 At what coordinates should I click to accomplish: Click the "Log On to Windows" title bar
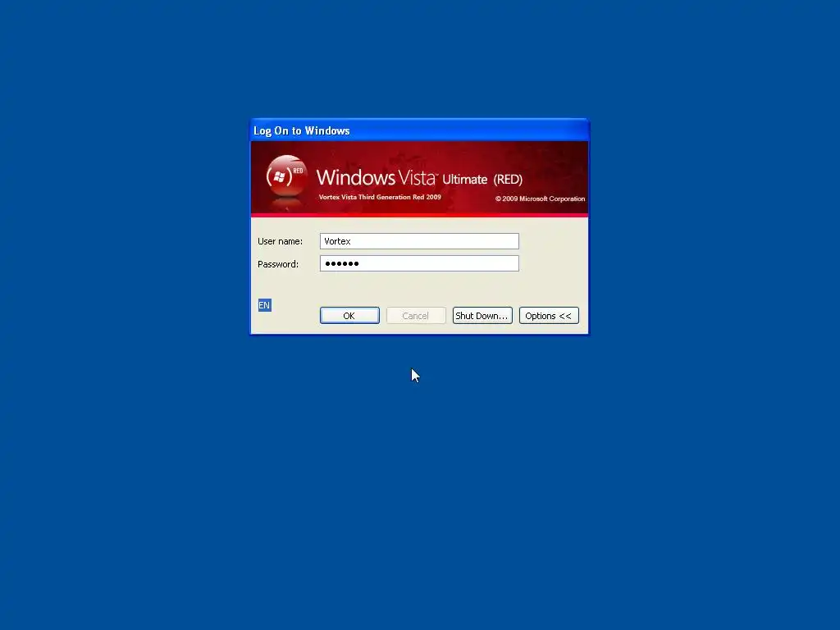pos(419,130)
